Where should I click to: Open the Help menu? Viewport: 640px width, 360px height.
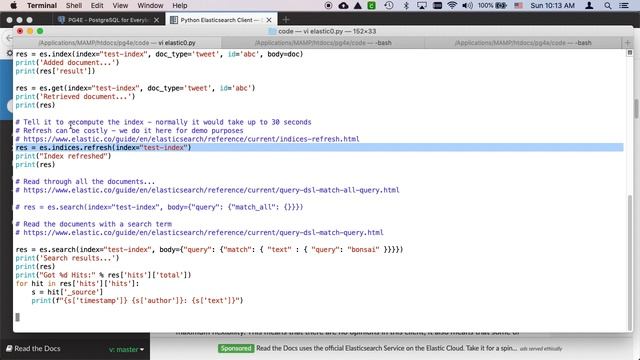point(180,5)
